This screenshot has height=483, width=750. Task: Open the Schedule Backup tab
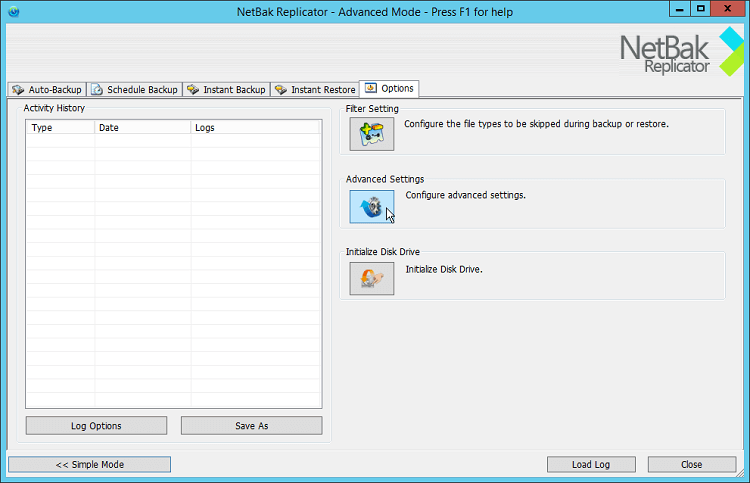point(134,89)
